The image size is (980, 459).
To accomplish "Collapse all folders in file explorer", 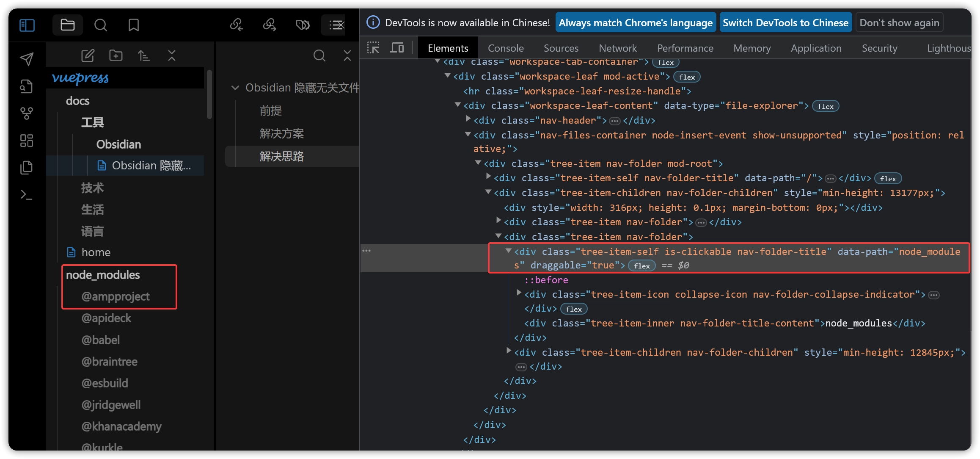I will [172, 55].
